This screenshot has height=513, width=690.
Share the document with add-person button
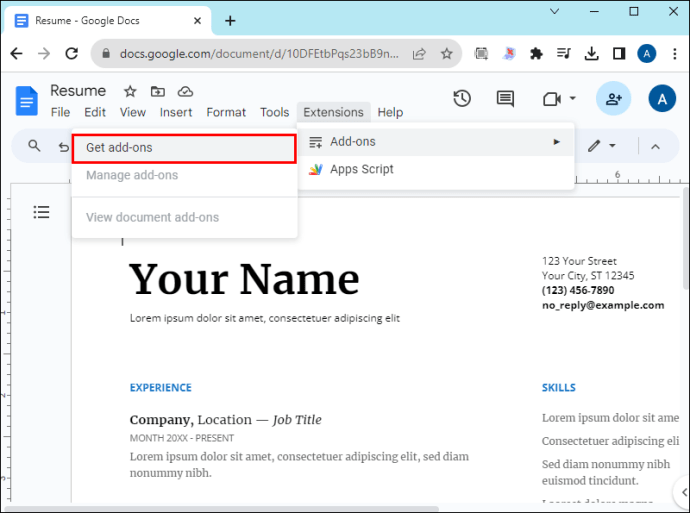click(x=613, y=99)
